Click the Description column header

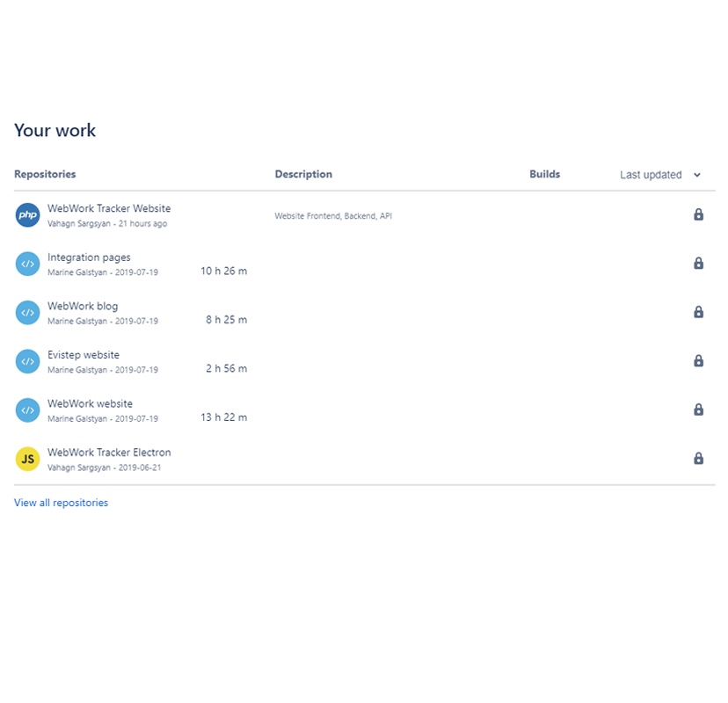click(303, 174)
